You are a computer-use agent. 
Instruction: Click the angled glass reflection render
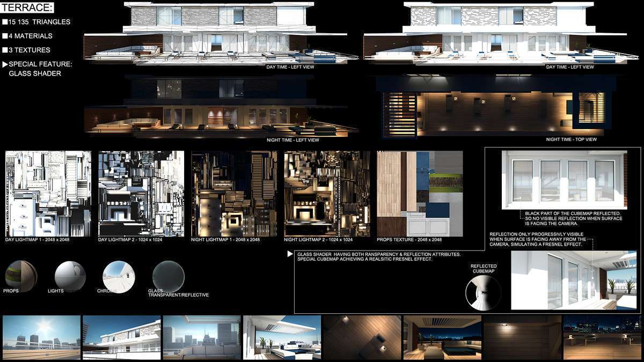573,280
